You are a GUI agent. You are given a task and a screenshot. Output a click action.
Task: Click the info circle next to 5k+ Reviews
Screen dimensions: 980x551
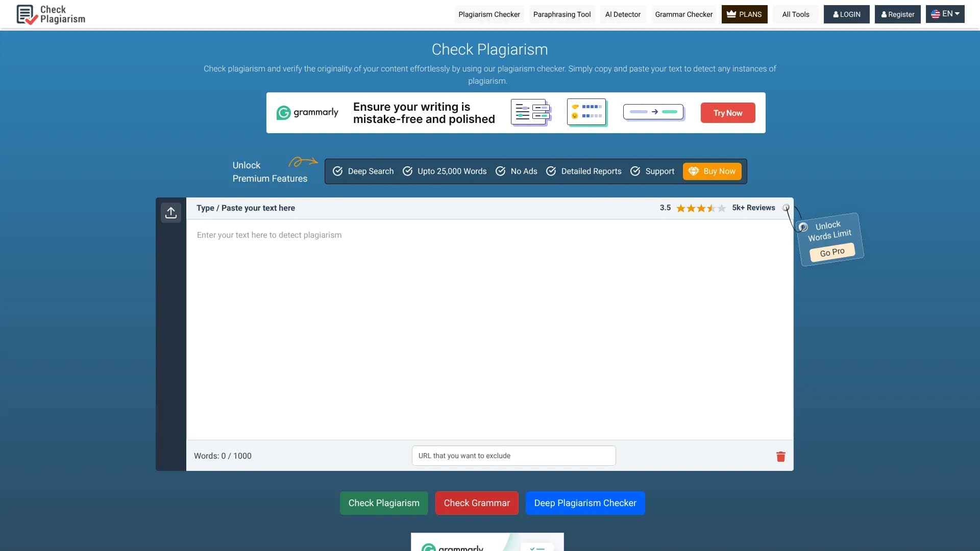786,208
